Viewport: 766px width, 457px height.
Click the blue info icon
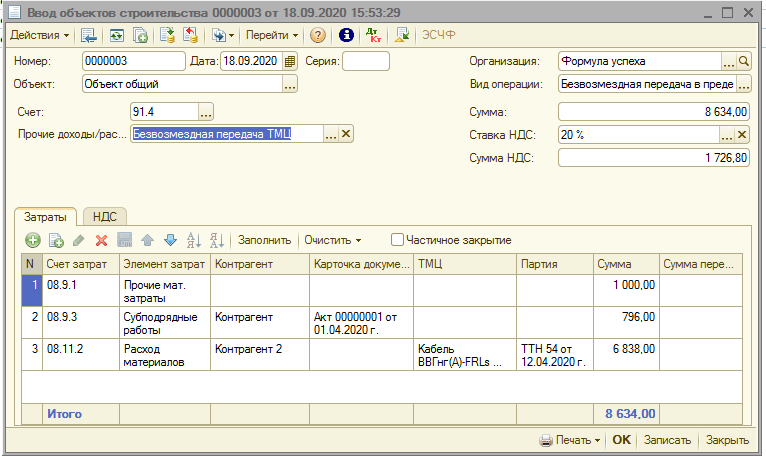tap(347, 35)
